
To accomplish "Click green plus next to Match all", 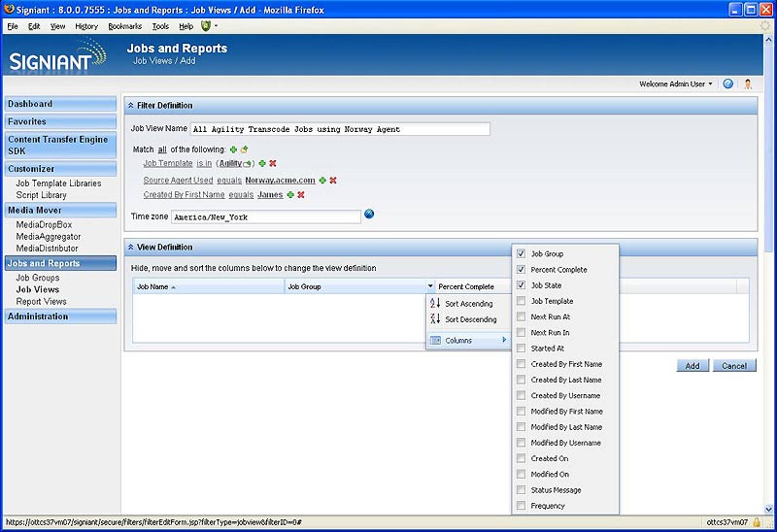I will tap(233, 150).
